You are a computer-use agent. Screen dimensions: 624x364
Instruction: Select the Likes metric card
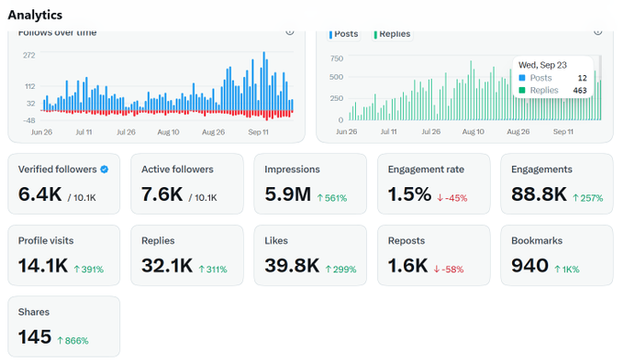pyautogui.click(x=310, y=256)
